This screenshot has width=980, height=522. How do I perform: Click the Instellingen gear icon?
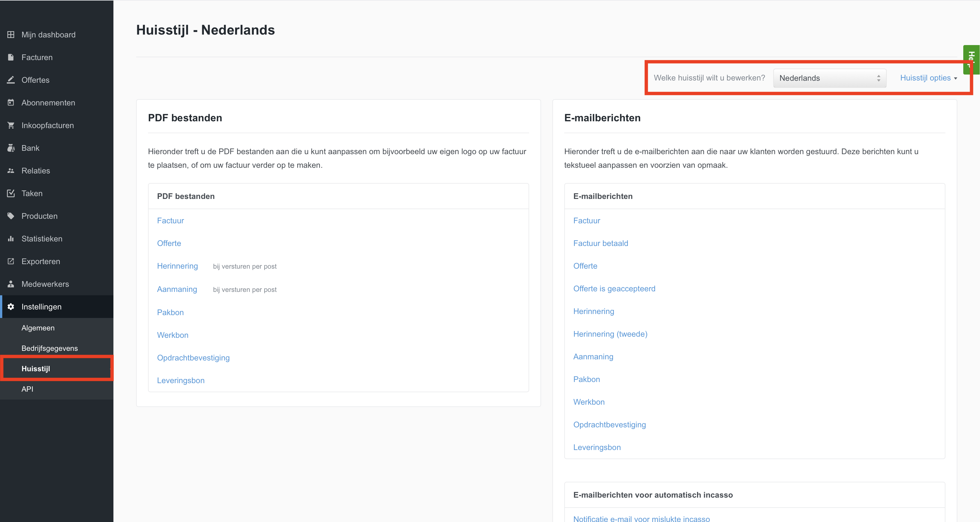click(x=11, y=306)
